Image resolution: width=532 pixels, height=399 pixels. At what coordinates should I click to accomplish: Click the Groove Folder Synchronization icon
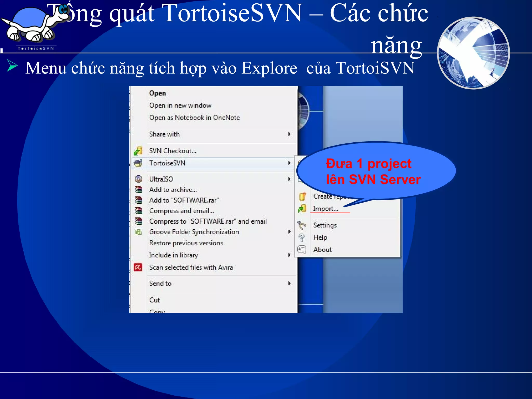tap(138, 232)
